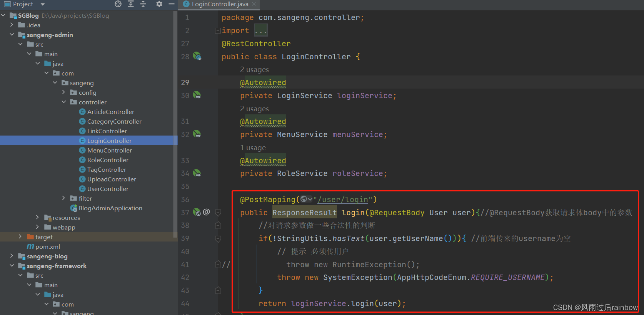
Task: Click the Expand All toolbar icon
Action: point(131,4)
